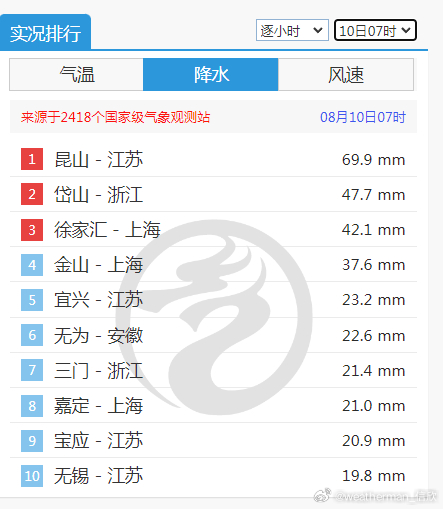The image size is (443, 509).
Task: Switch to the 气温 tab
Action: [77, 74]
